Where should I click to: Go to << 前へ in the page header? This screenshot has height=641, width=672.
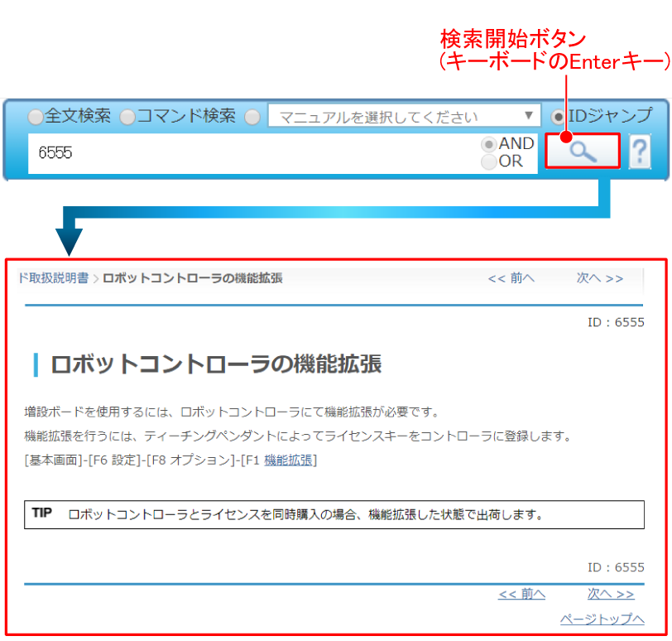coord(511,278)
